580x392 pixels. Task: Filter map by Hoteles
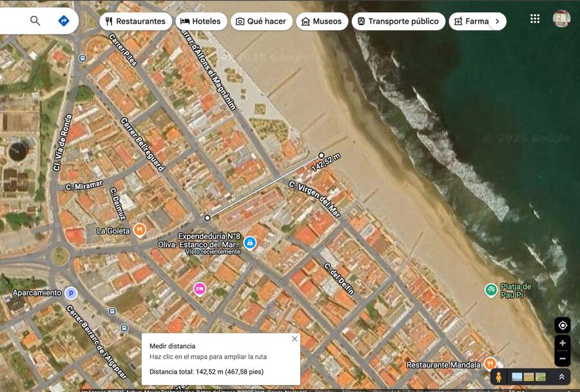pyautogui.click(x=200, y=21)
